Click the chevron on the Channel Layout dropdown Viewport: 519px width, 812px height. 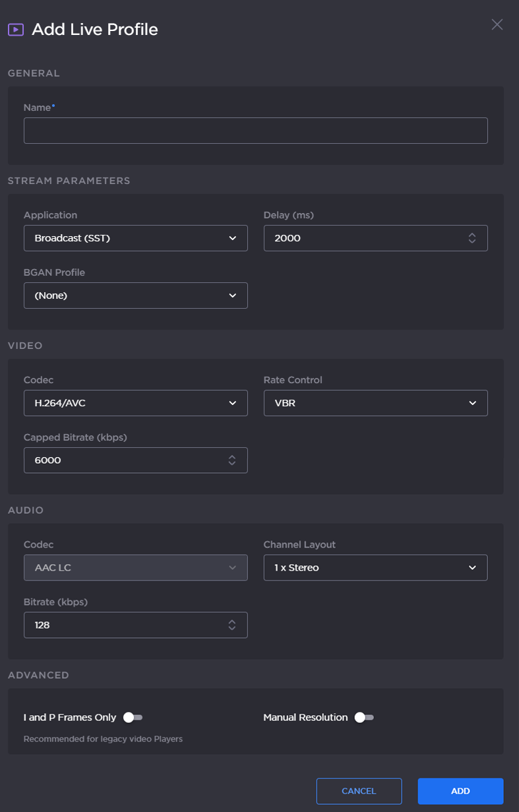472,567
